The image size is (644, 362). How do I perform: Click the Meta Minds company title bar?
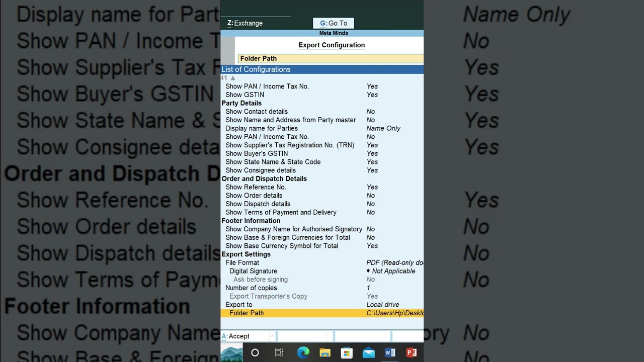[x=322, y=33]
